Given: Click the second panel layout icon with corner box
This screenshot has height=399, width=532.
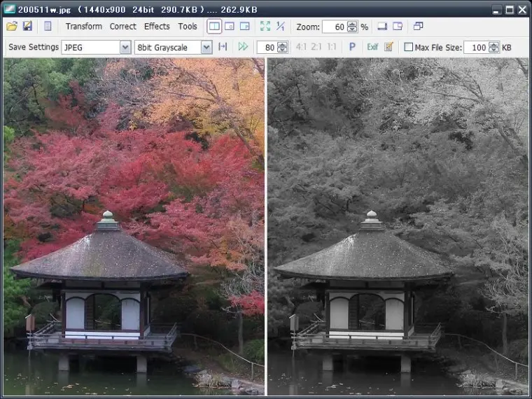Looking at the screenshot, I should point(398,26).
